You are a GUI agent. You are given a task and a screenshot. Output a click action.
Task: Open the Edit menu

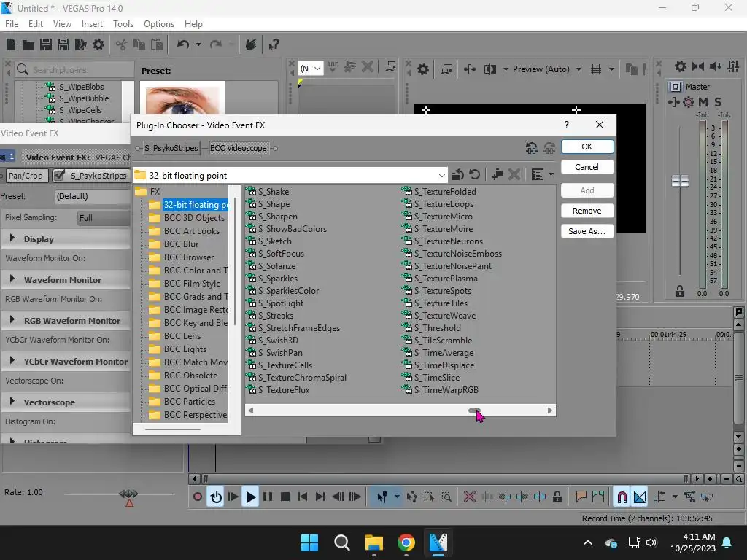click(x=36, y=24)
